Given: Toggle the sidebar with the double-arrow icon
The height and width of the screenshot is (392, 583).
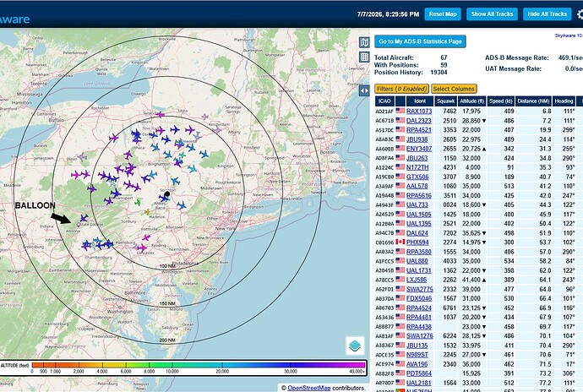Looking at the screenshot, I should point(364,90).
